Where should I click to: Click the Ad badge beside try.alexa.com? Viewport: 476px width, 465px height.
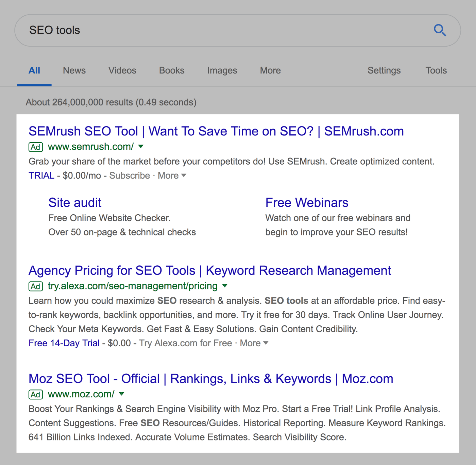point(36,286)
